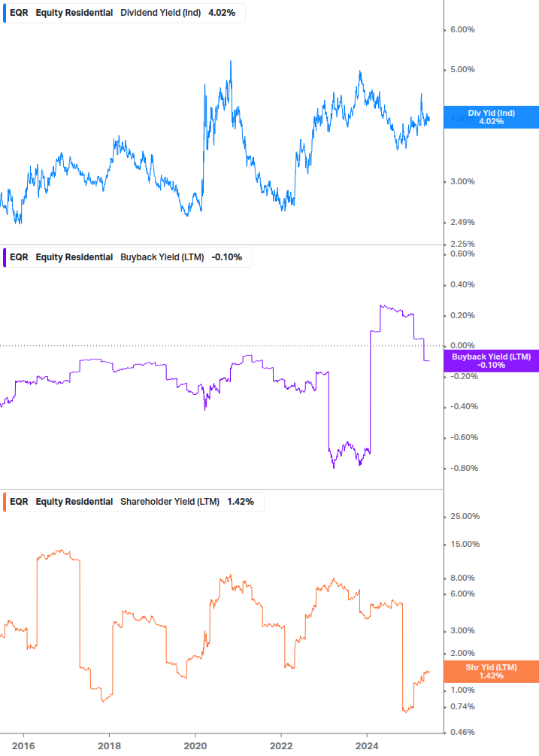Click the 0.00% tick on the buyback yield axis
This screenshot has width=539, height=756.
pos(462,346)
